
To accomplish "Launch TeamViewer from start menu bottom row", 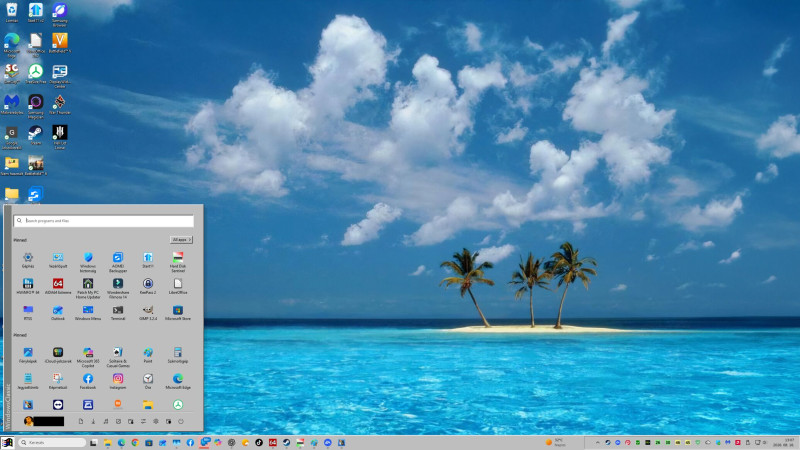I will point(58,405).
